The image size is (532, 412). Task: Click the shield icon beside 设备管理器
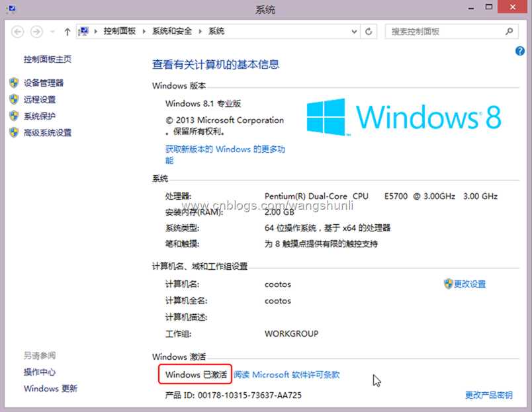click(14, 83)
